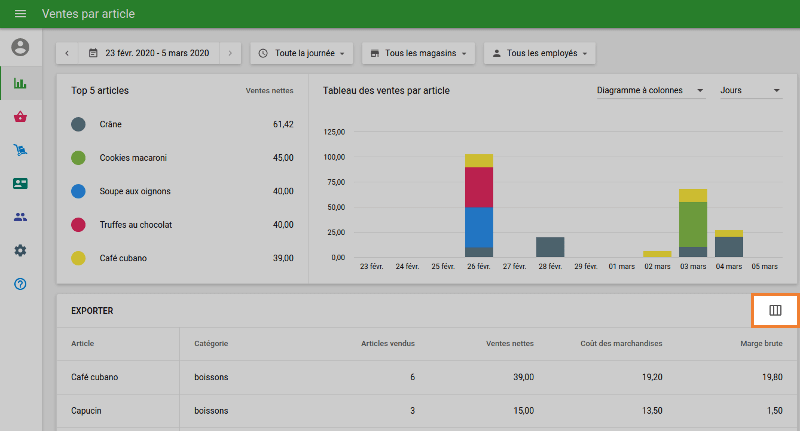Open the hamburger navigation menu
The image size is (800, 431).
[x=20, y=15]
